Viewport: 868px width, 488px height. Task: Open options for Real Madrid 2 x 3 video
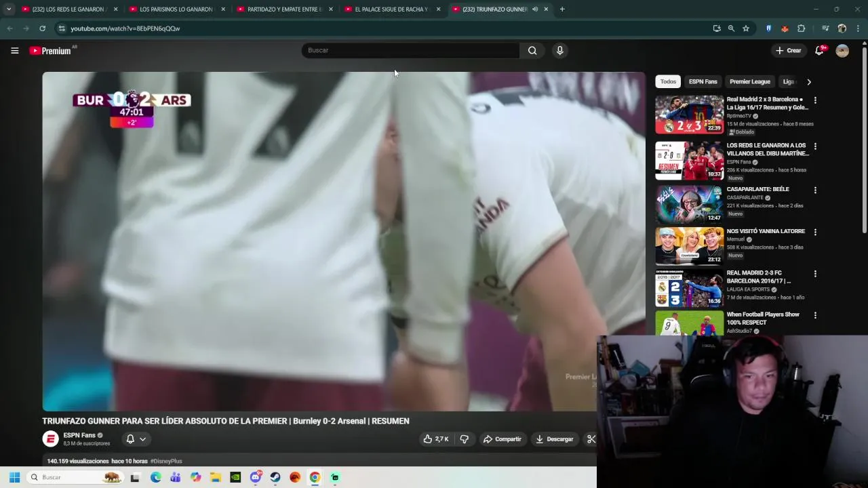[x=815, y=100]
